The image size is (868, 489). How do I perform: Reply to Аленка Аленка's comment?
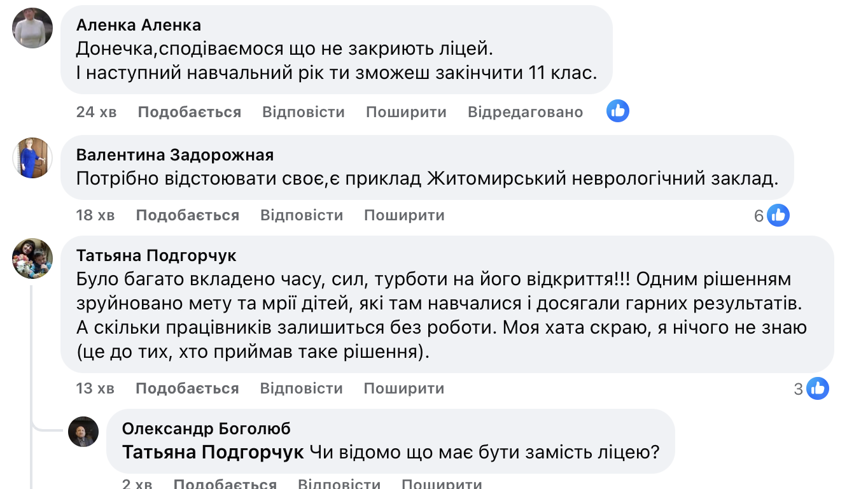[303, 112]
